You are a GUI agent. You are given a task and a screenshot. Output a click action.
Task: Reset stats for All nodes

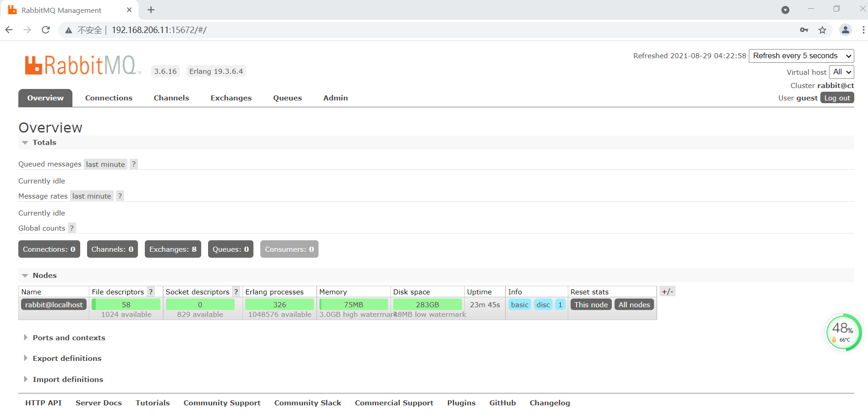tap(634, 304)
